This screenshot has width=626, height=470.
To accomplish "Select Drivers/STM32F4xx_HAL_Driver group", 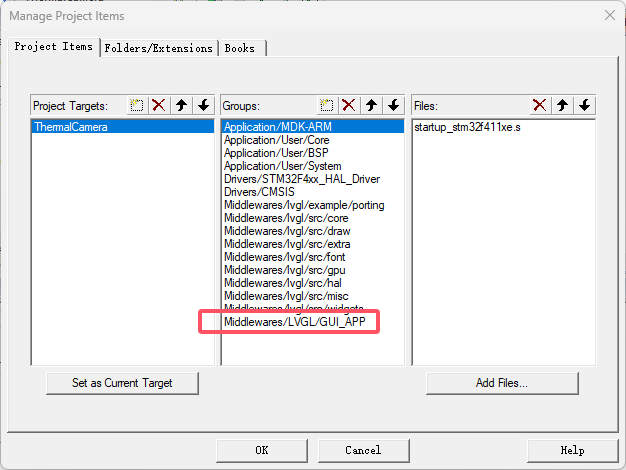I will pos(301,179).
